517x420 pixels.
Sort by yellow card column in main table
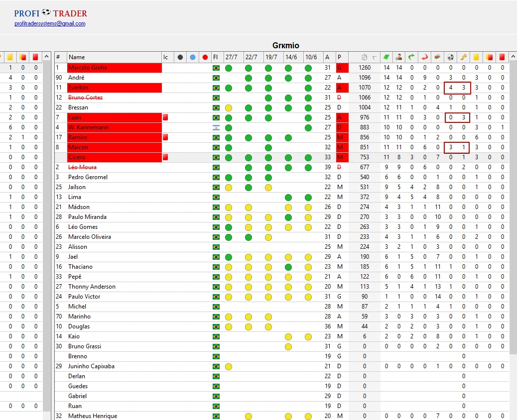tap(476, 57)
